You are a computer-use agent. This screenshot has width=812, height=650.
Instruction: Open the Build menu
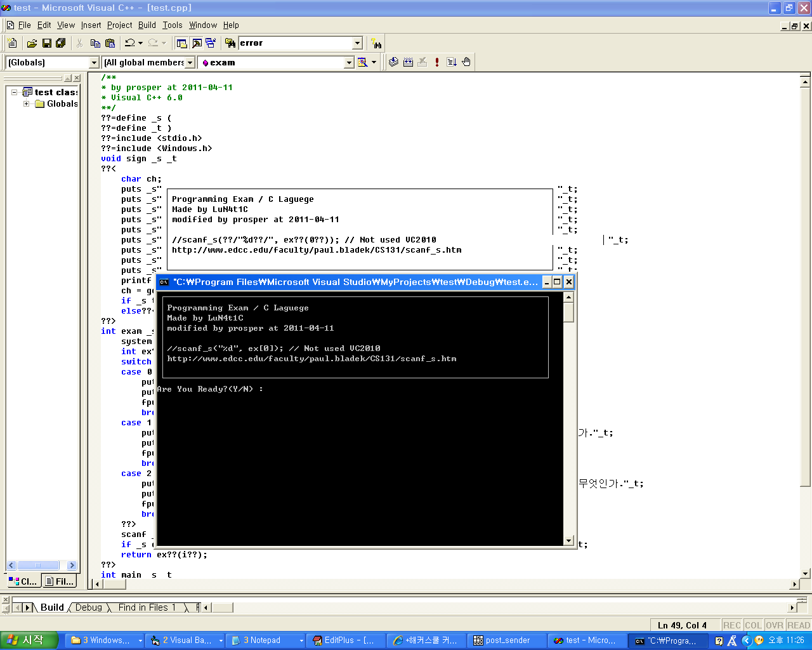147,25
